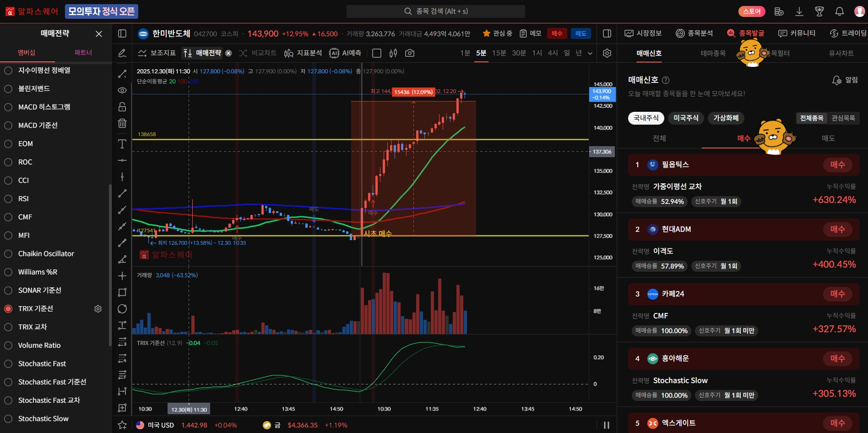The width and height of the screenshot is (868, 433).
Task: Open TRIX 기준선 settings gear
Action: [x=98, y=309]
